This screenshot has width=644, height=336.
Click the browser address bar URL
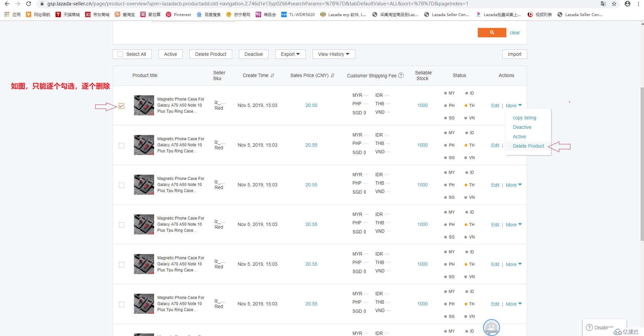pyautogui.click(x=257, y=4)
